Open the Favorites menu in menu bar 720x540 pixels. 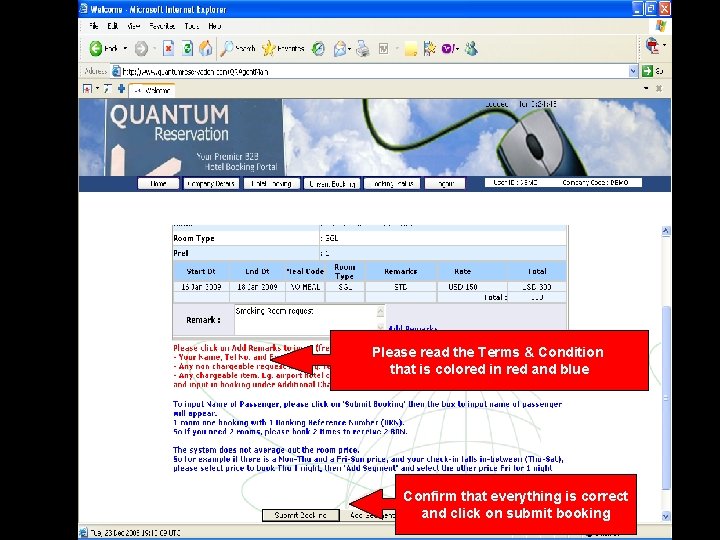pyautogui.click(x=162, y=26)
